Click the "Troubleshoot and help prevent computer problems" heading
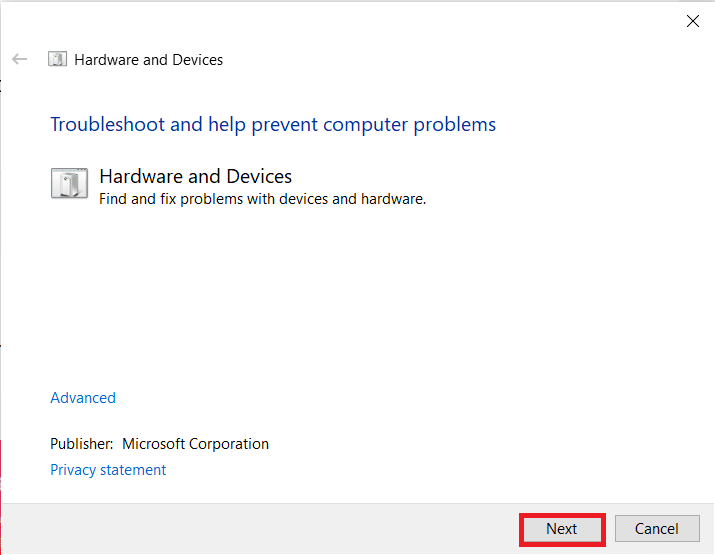The height and width of the screenshot is (555, 715). 273,125
